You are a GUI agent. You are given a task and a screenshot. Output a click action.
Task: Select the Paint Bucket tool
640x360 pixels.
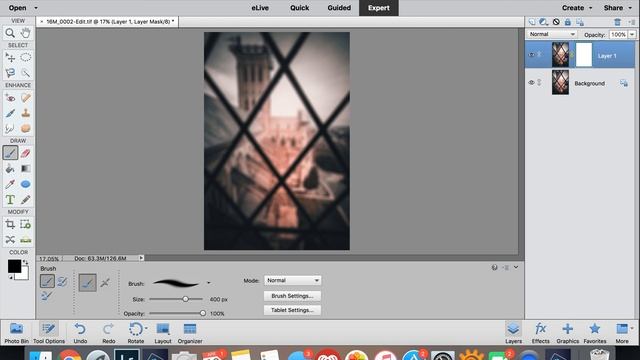pyautogui.click(x=10, y=169)
